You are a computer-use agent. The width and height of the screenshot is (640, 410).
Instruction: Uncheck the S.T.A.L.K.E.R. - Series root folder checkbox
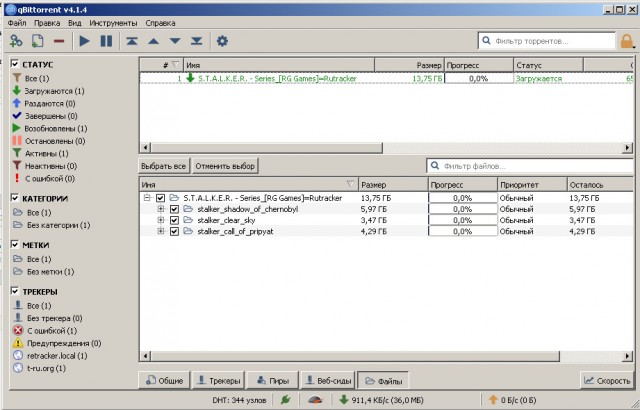[x=160, y=198]
